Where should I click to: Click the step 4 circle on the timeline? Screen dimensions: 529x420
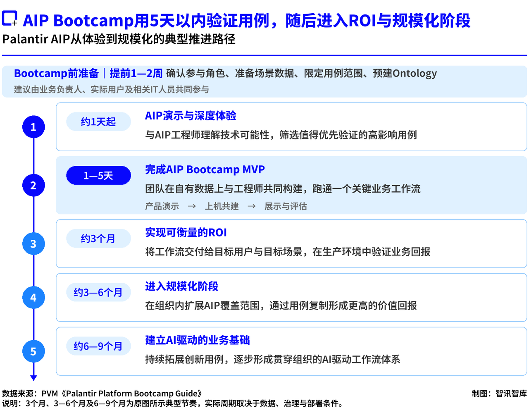[33, 298]
